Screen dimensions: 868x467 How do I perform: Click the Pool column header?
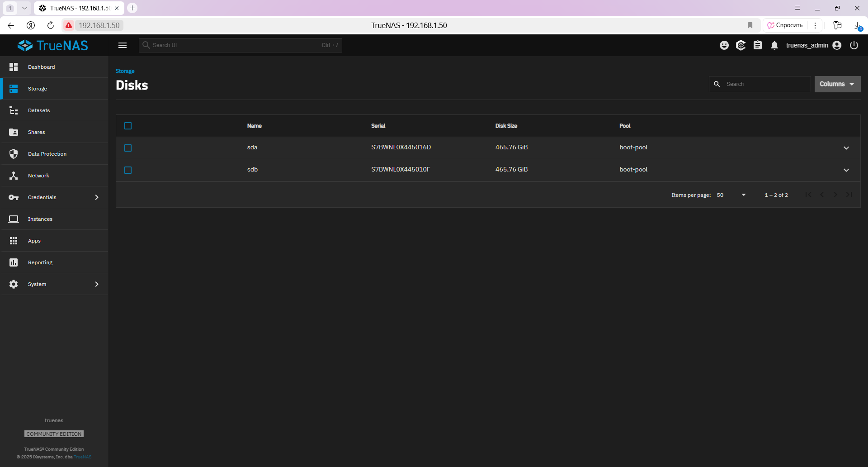625,126
